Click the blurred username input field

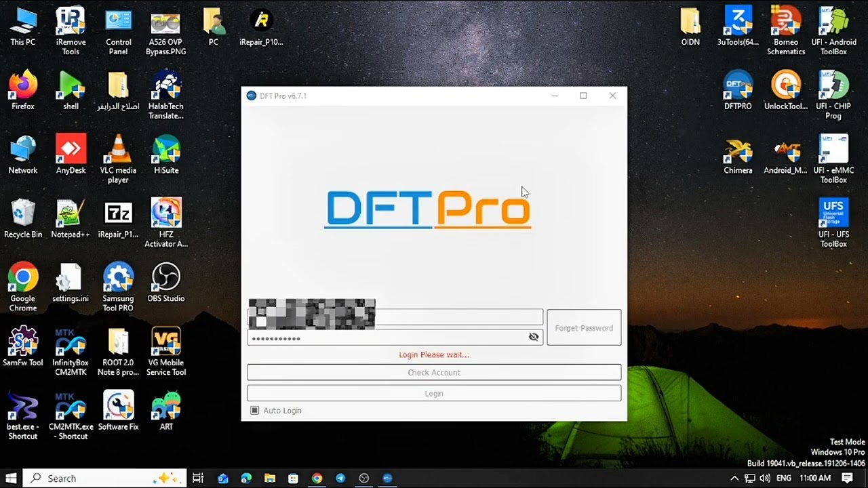click(x=395, y=317)
